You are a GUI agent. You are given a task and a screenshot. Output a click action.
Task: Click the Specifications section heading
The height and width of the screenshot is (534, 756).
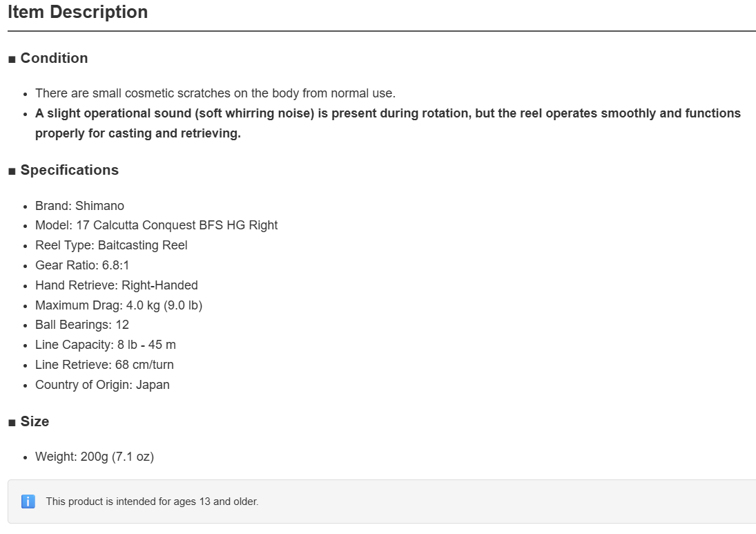point(70,170)
